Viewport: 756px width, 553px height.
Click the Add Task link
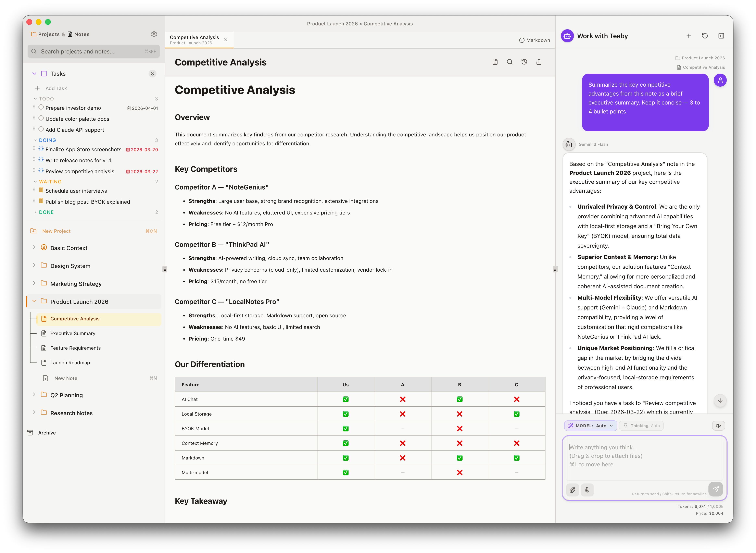pos(56,88)
